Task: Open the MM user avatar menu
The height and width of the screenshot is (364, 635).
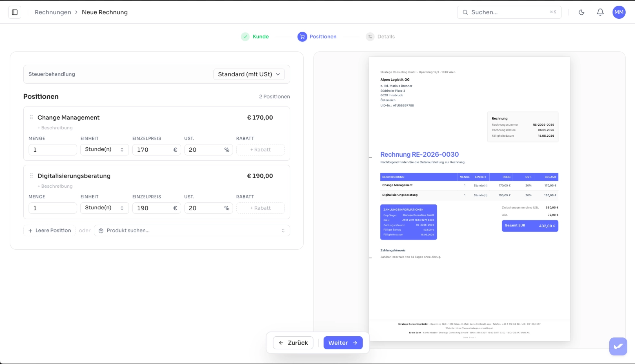Action: (x=619, y=12)
